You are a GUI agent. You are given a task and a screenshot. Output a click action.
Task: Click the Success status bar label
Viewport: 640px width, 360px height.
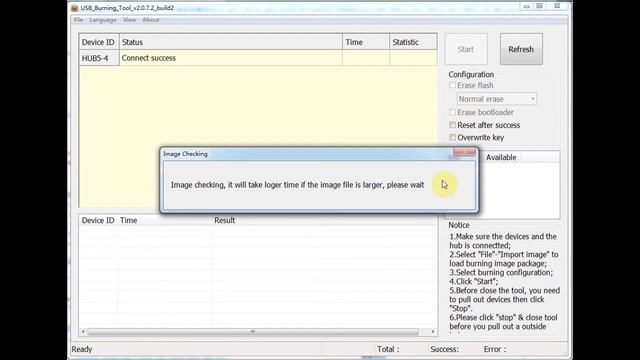[444, 349]
